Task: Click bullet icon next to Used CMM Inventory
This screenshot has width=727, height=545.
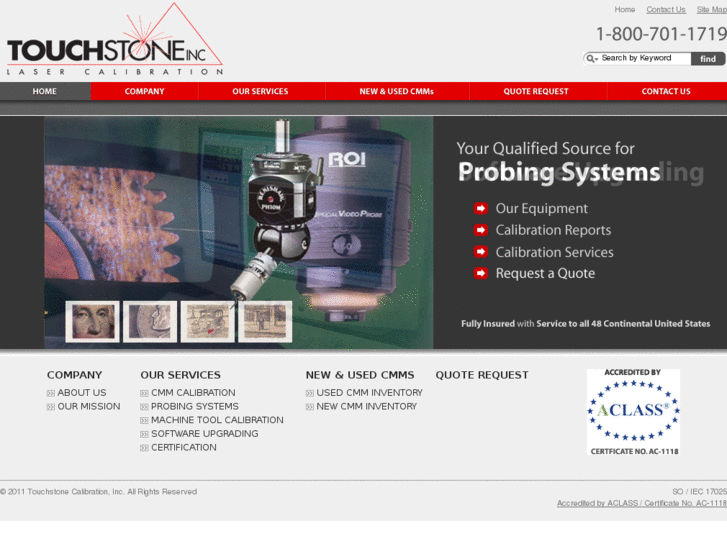Action: click(310, 393)
